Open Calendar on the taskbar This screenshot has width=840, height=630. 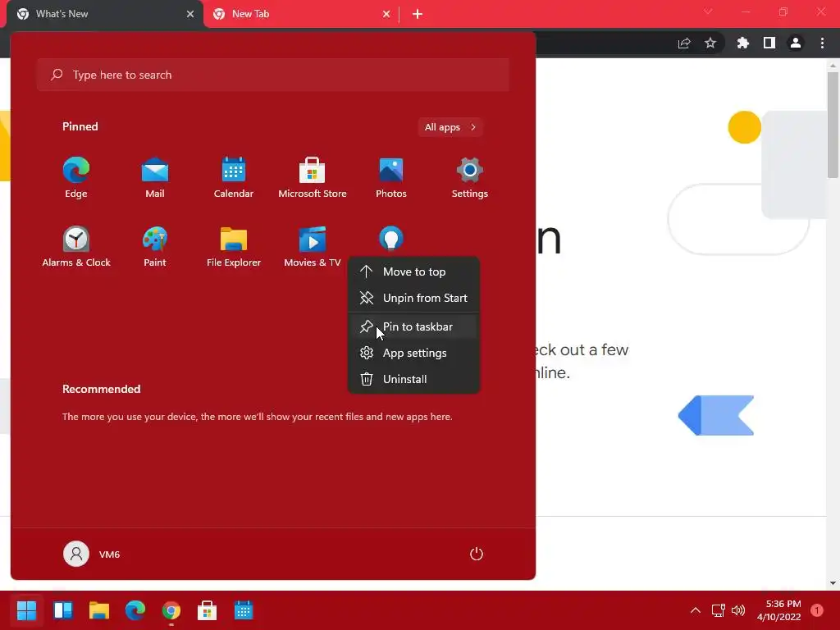point(243,610)
